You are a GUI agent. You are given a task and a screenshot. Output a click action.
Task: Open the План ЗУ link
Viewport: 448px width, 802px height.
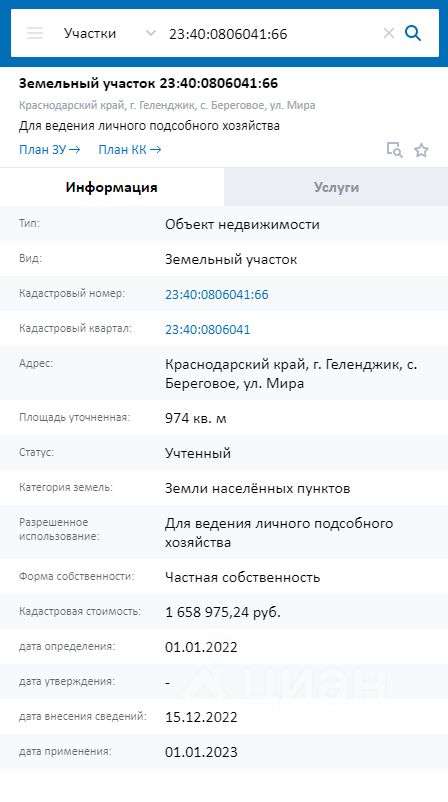(50, 150)
